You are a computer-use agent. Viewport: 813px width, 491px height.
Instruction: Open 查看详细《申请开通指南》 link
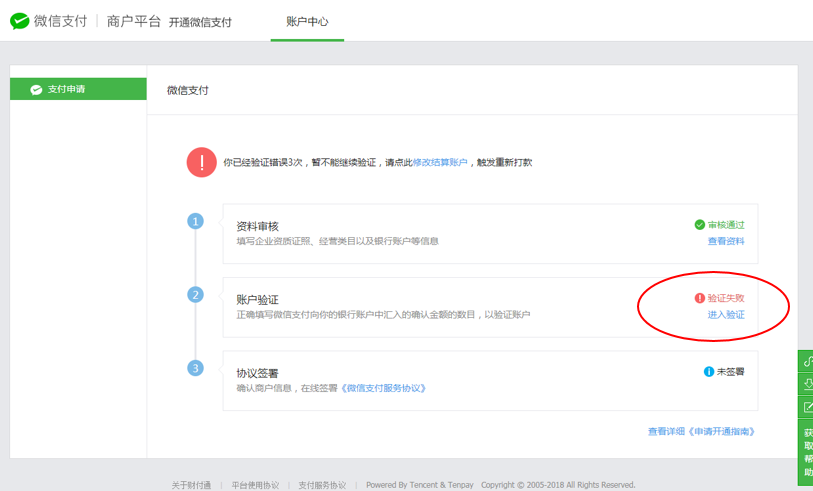pos(702,431)
